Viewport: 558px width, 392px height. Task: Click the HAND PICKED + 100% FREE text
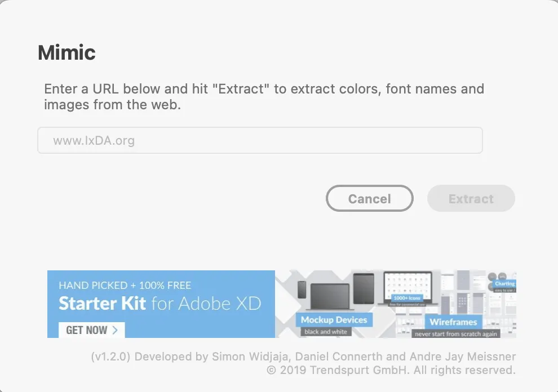tap(125, 286)
